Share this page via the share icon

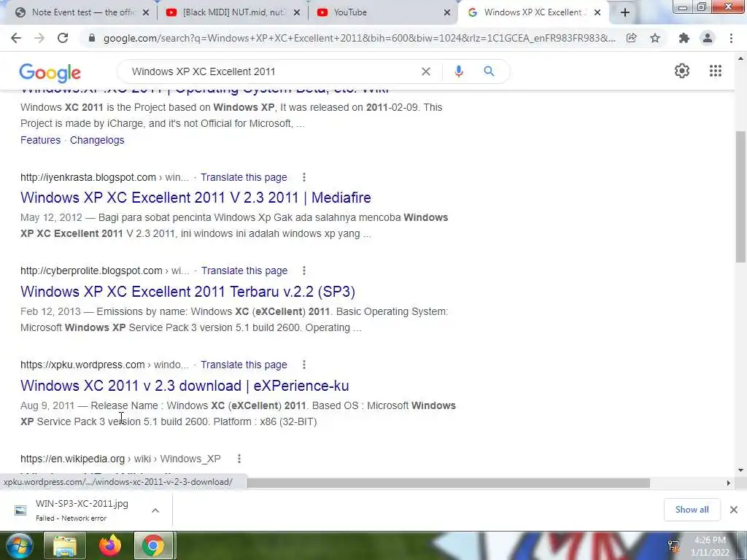tap(632, 38)
